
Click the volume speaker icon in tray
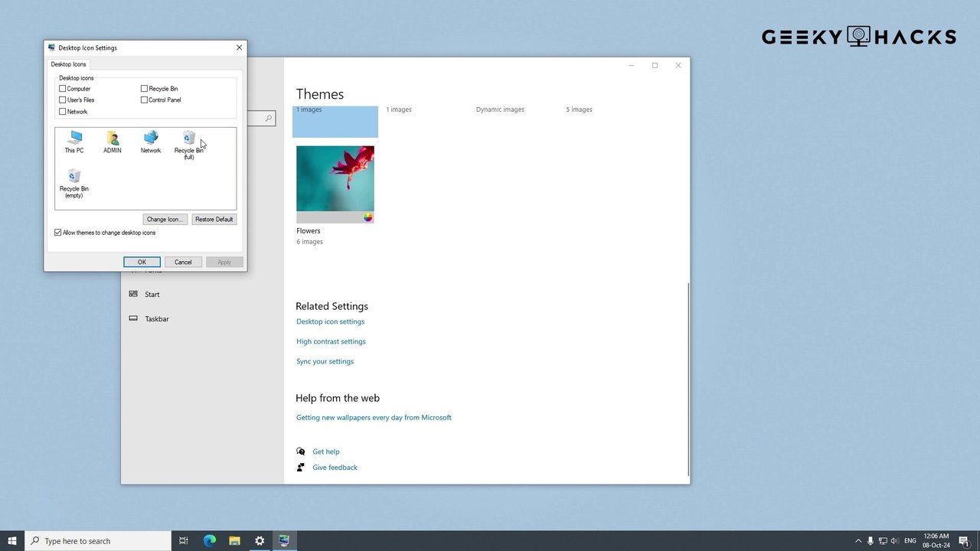click(894, 541)
